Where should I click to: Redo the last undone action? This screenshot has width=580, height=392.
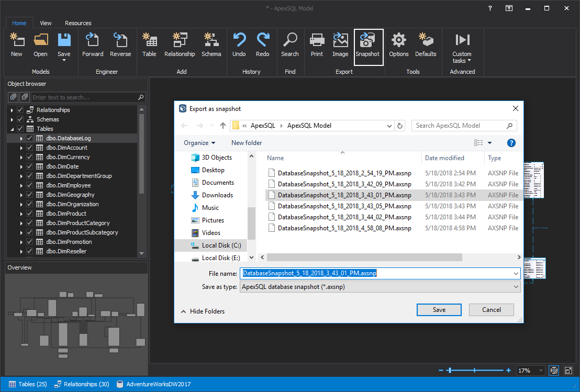[x=263, y=44]
